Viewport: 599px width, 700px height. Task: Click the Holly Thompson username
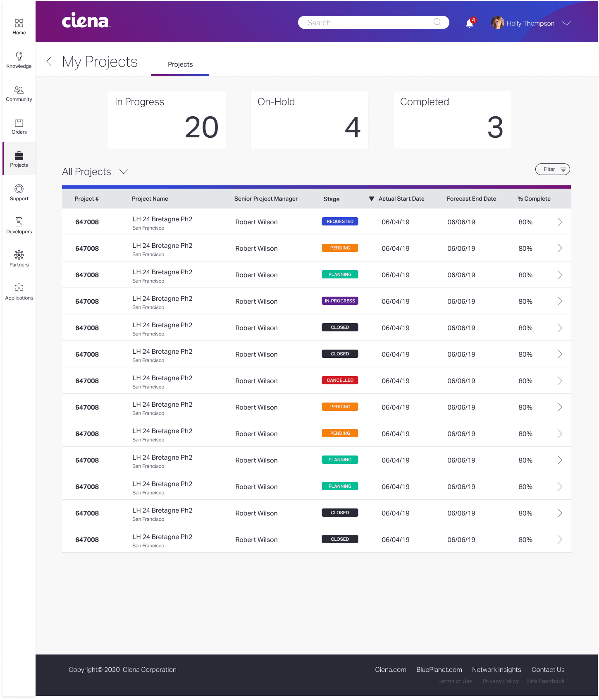(x=530, y=24)
